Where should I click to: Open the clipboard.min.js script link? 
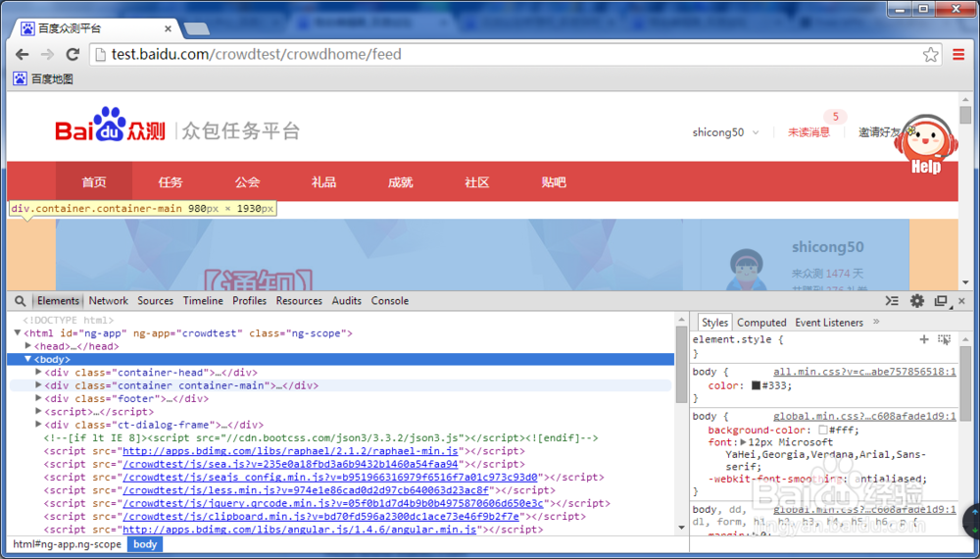pos(321,517)
